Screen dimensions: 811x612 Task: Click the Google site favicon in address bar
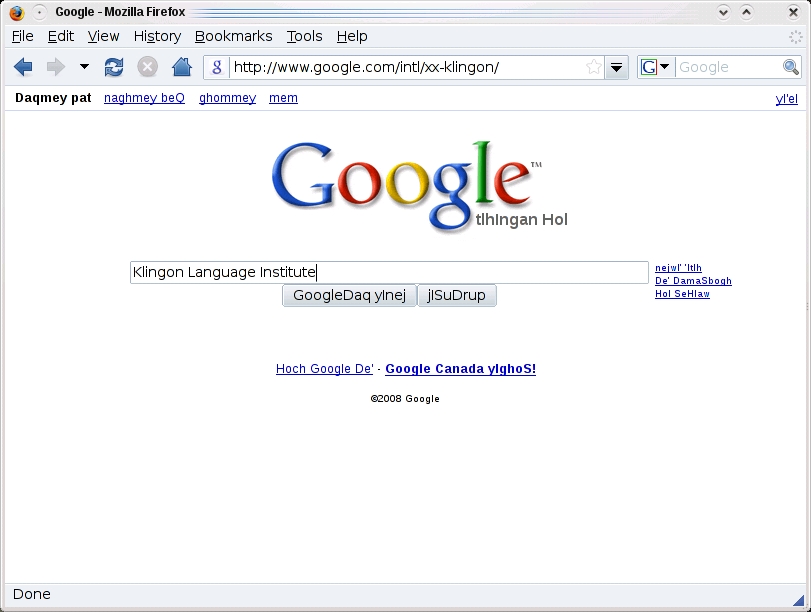(217, 67)
